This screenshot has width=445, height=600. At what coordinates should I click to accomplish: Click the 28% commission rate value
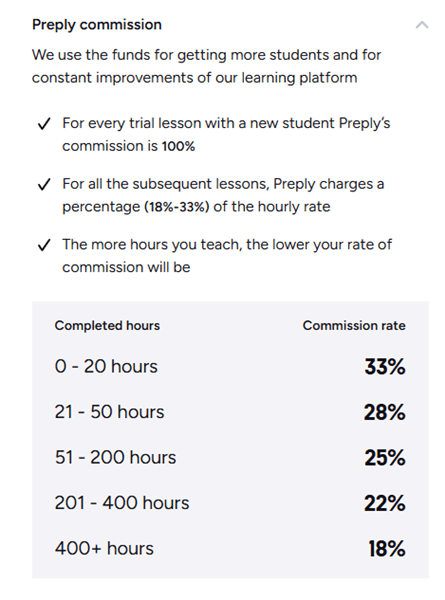(385, 412)
